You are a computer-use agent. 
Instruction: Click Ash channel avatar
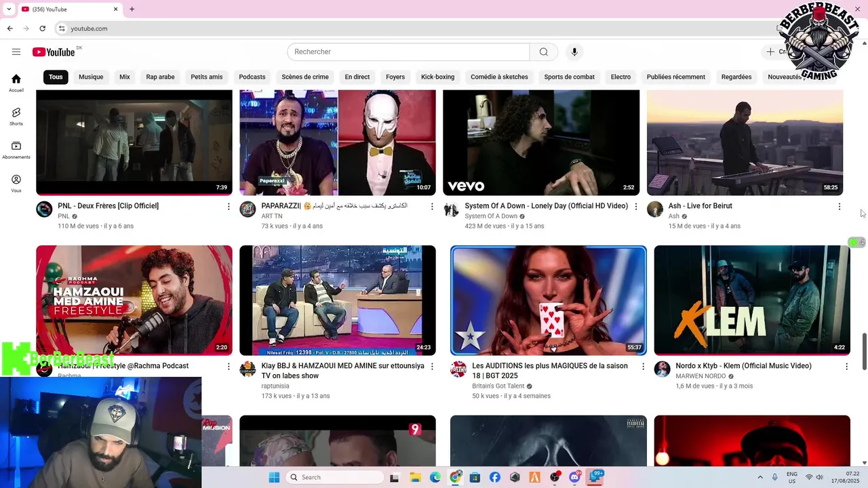(x=655, y=209)
